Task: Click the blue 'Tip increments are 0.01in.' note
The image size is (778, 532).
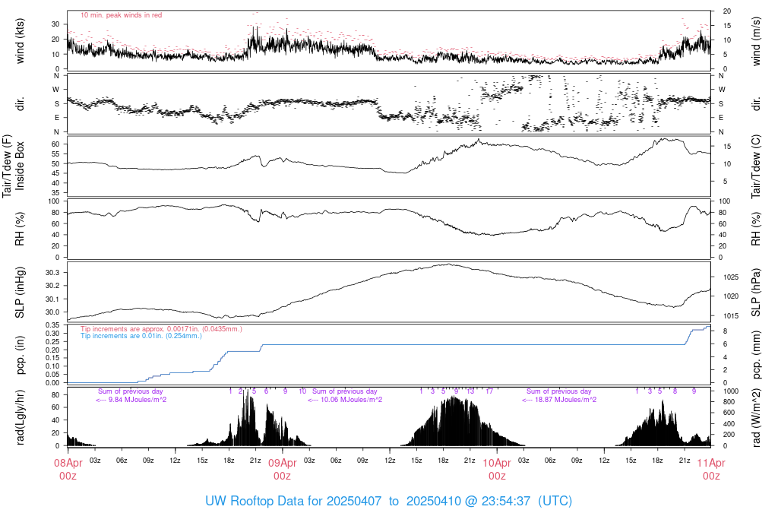Action: coord(141,336)
